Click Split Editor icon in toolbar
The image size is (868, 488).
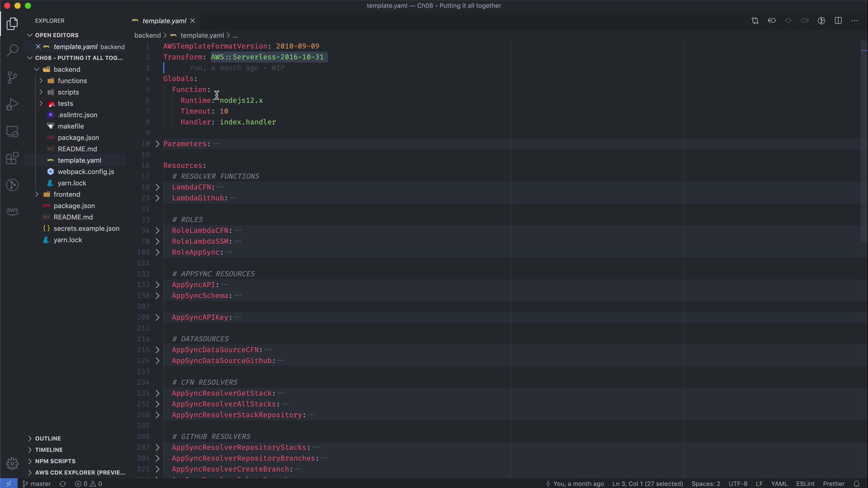tap(838, 21)
